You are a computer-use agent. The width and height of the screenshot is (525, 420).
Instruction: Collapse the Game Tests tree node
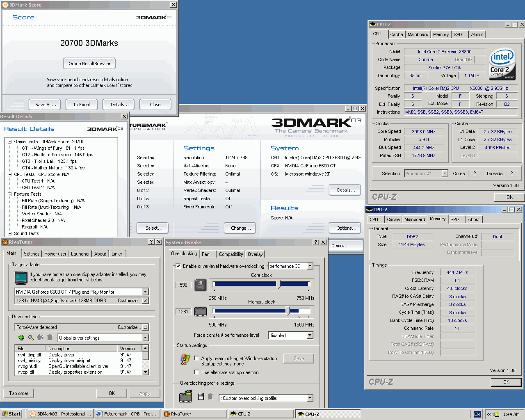[x=9, y=142]
